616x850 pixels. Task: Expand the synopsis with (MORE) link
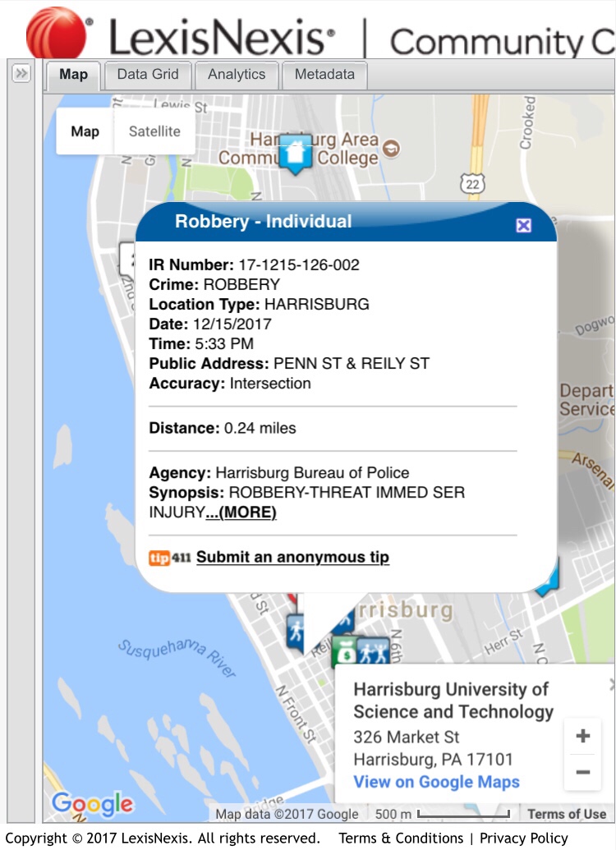241,512
